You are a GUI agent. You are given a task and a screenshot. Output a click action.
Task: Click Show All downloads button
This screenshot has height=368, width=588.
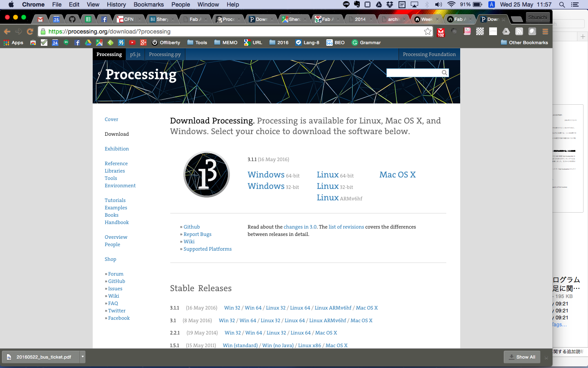click(x=522, y=357)
